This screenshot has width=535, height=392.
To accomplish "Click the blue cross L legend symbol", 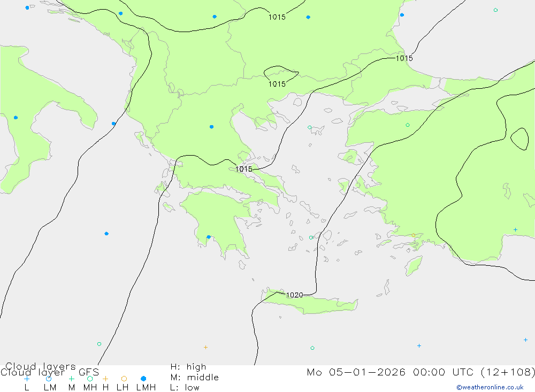I will [x=27, y=379].
